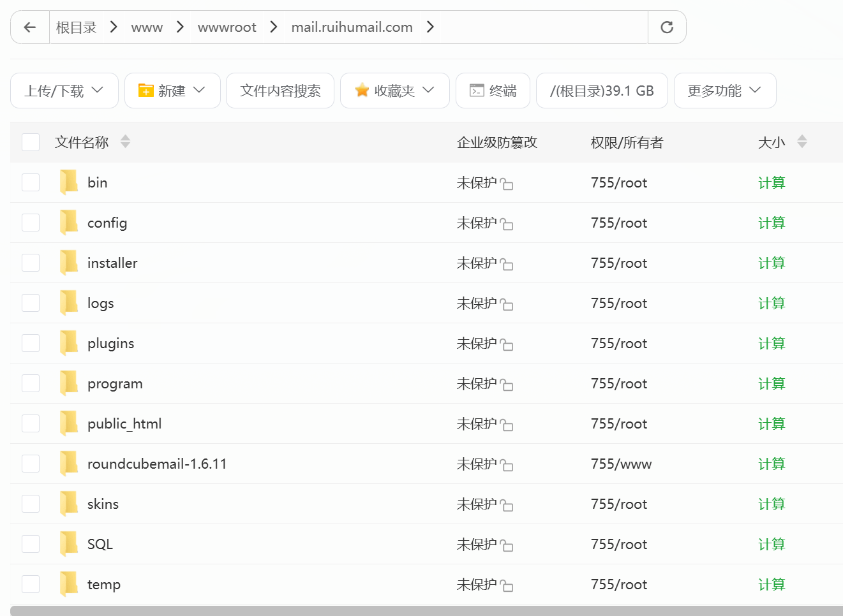The width and height of the screenshot is (843, 616).
Task: Toggle the select-all checkbox in header
Action: point(31,142)
